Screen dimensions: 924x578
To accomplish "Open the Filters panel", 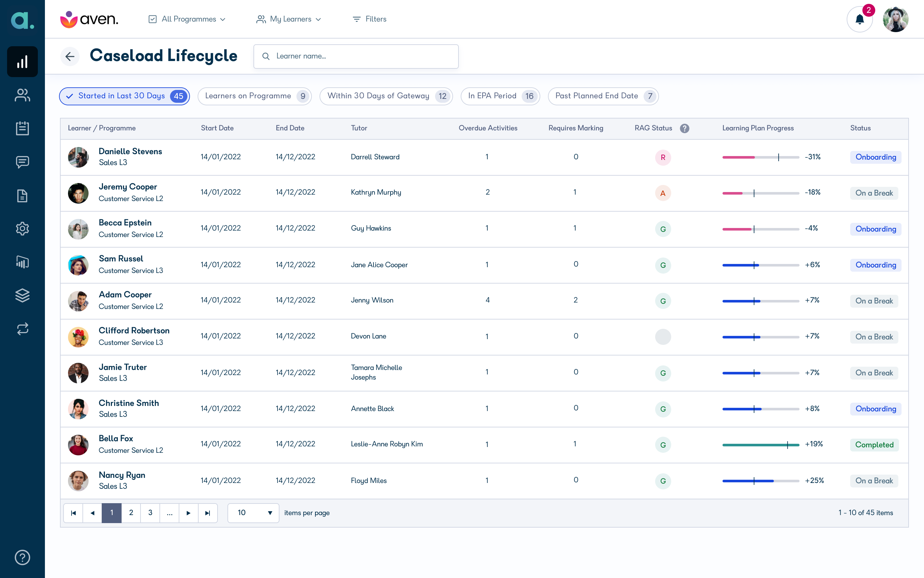I will click(x=369, y=19).
